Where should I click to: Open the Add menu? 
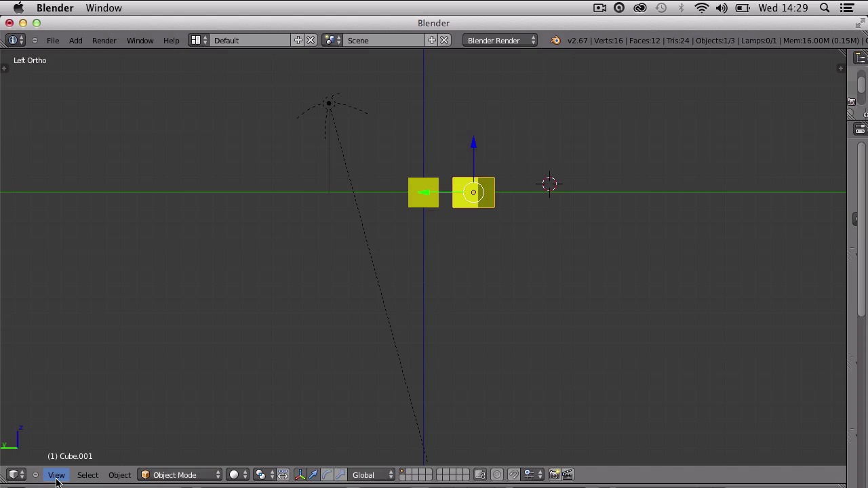point(75,41)
